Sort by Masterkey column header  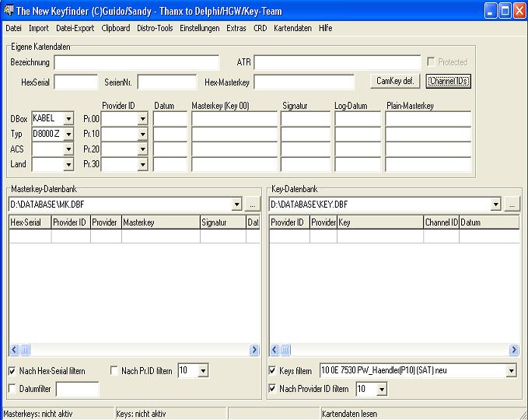coord(160,222)
